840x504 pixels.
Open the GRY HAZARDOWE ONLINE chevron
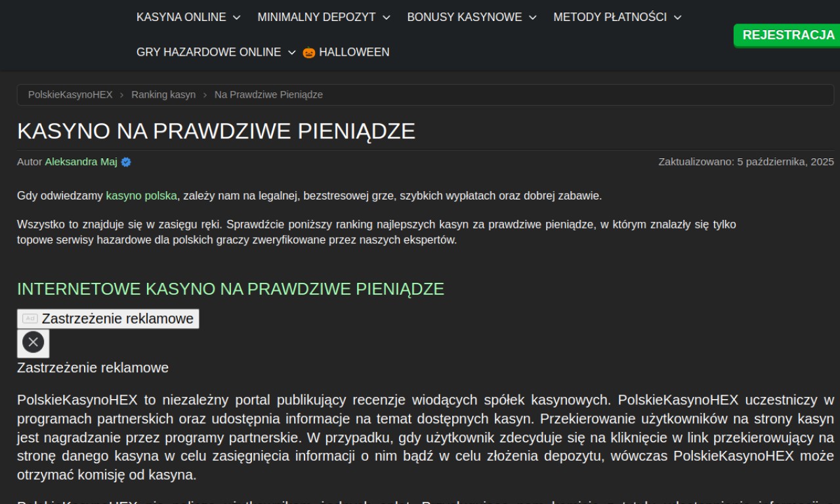click(292, 52)
